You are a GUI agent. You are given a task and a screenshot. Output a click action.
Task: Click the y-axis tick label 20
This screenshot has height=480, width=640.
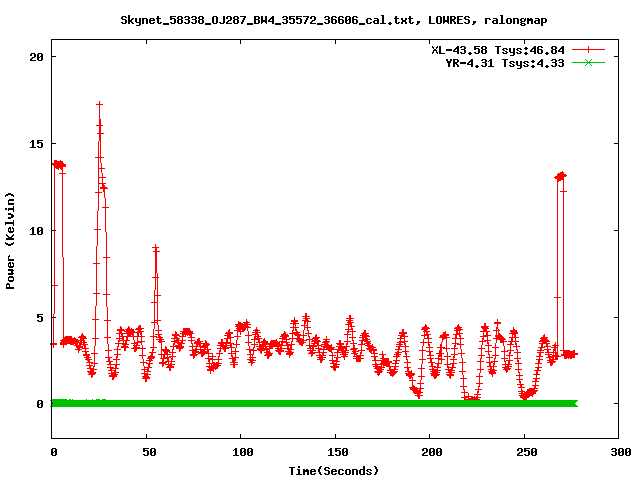[x=36, y=57]
